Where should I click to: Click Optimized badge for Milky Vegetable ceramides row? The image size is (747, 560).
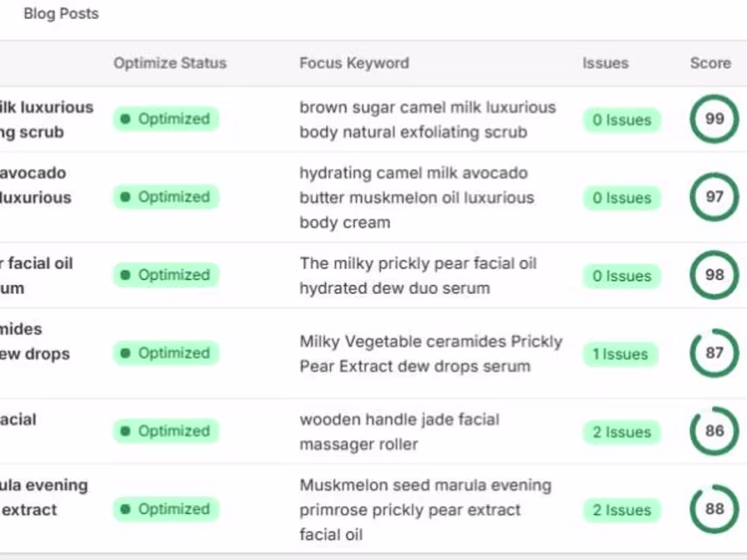pyautogui.click(x=166, y=354)
